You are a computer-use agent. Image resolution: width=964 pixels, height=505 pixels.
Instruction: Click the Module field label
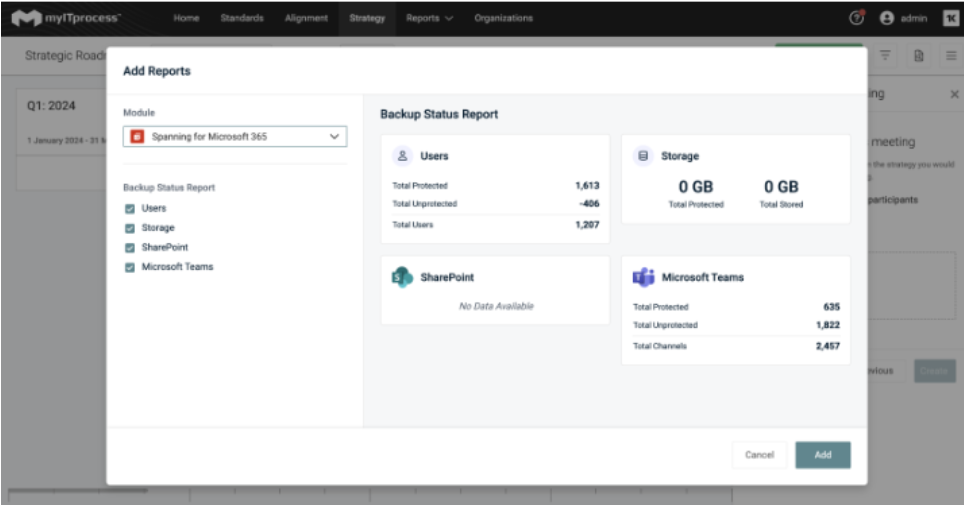[x=139, y=113]
